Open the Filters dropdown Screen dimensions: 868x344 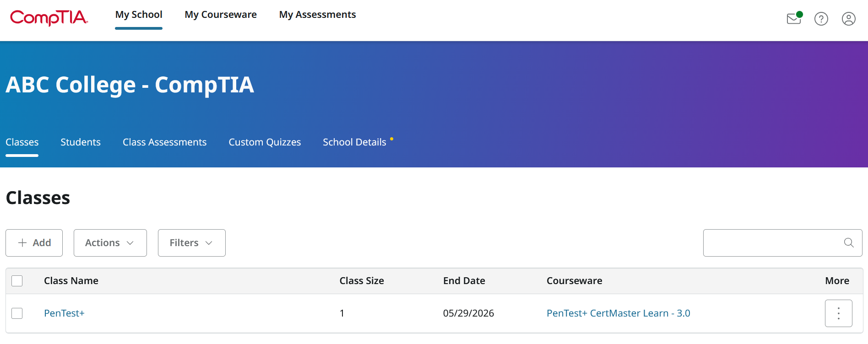(x=191, y=243)
